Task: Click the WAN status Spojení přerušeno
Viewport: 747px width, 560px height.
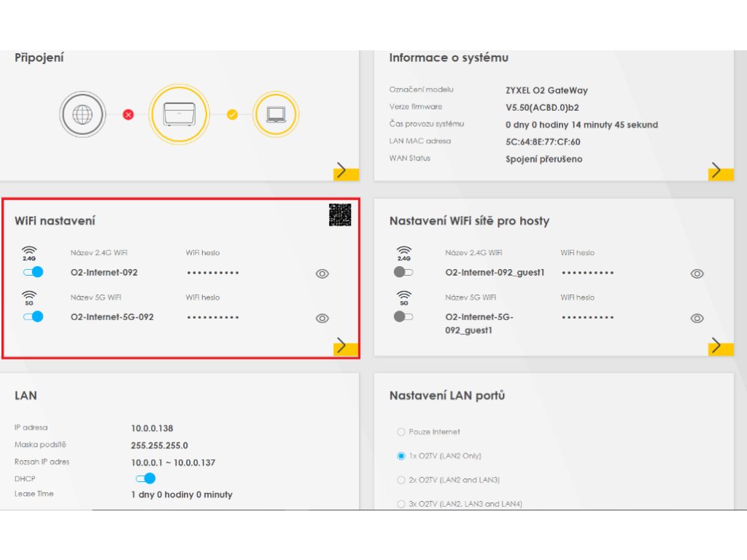Action: tap(543, 159)
